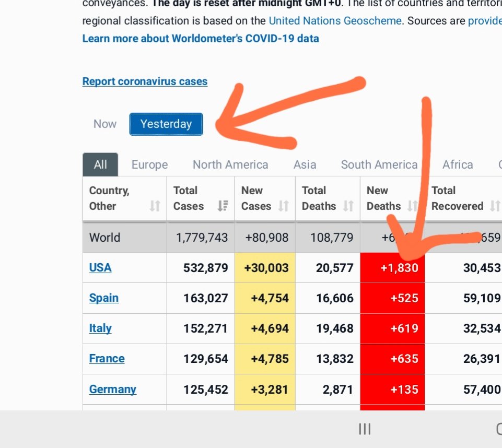Click Report coronavirus cases link

coord(145,81)
